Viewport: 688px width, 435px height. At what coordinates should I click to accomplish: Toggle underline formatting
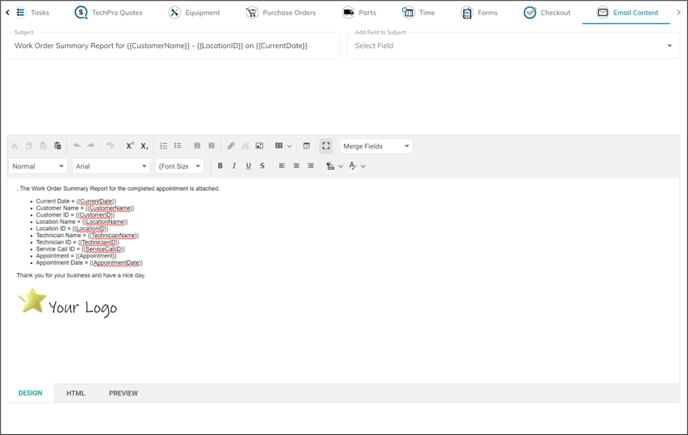(x=248, y=166)
